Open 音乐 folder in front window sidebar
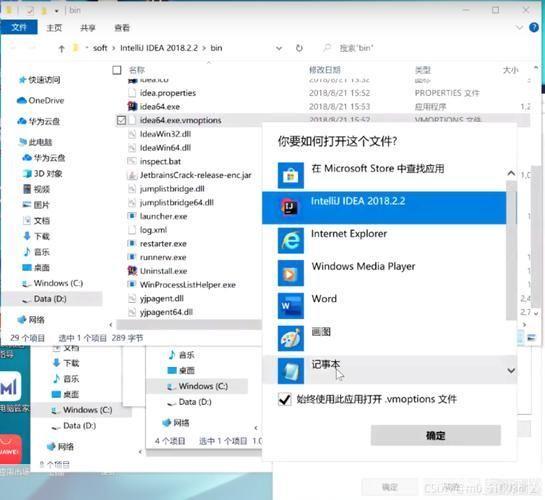545x500 pixels. pyautogui.click(x=42, y=252)
